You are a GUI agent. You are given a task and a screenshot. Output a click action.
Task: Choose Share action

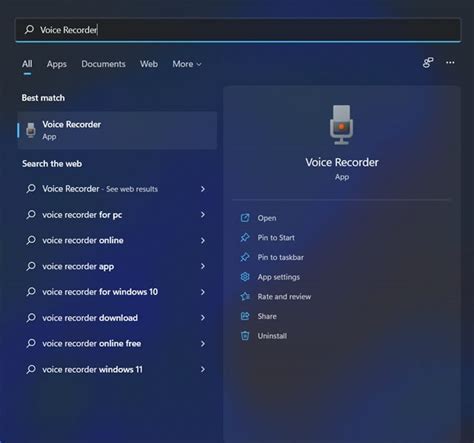267,316
